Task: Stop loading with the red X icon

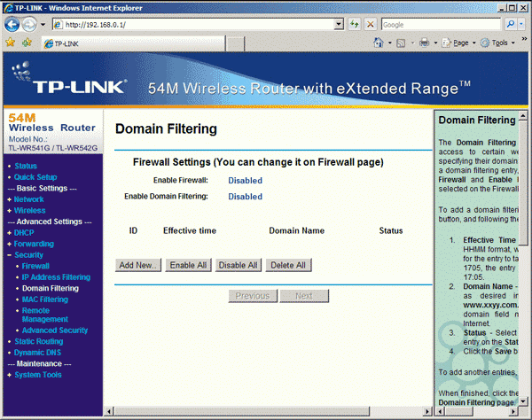Action: [370, 25]
